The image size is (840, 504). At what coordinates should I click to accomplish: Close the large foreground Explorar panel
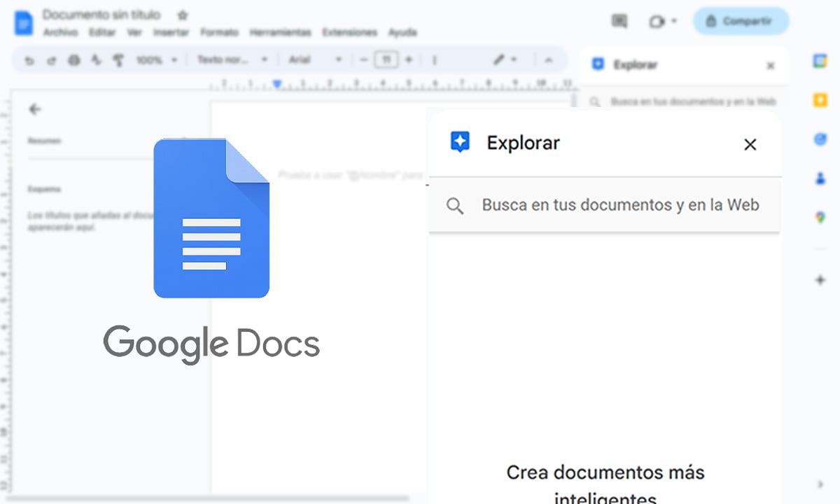750,145
